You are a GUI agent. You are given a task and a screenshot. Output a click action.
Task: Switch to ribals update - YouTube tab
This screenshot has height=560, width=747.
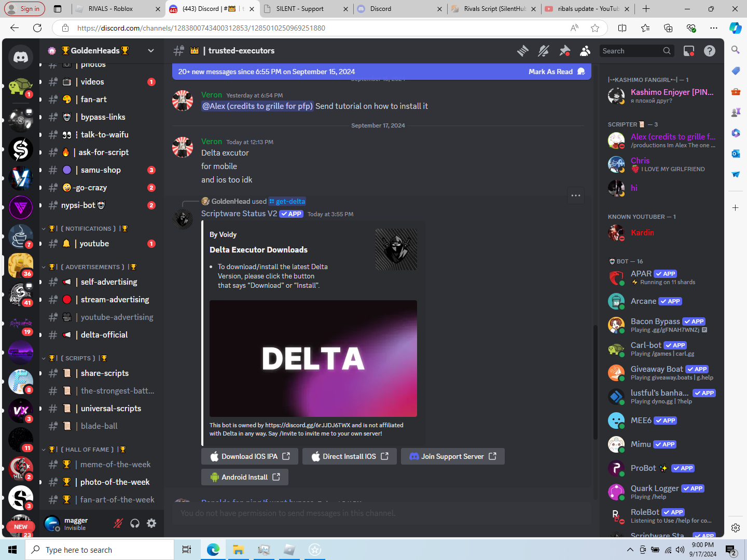(x=588, y=9)
